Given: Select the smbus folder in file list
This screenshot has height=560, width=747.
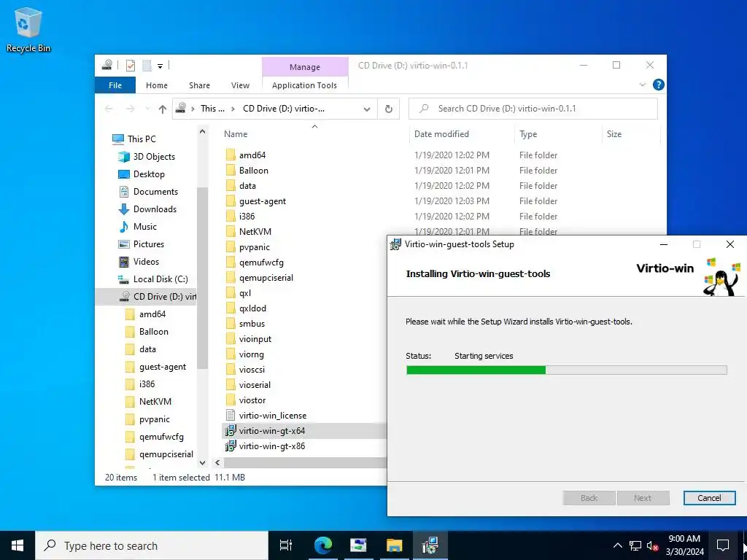Looking at the screenshot, I should pyautogui.click(x=252, y=324).
